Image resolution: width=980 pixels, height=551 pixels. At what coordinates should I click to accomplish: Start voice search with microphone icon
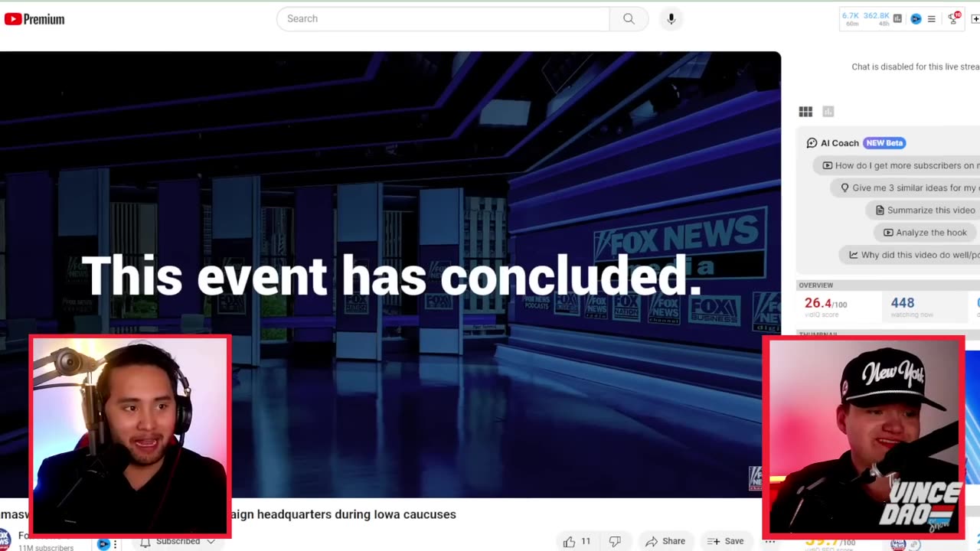click(671, 18)
